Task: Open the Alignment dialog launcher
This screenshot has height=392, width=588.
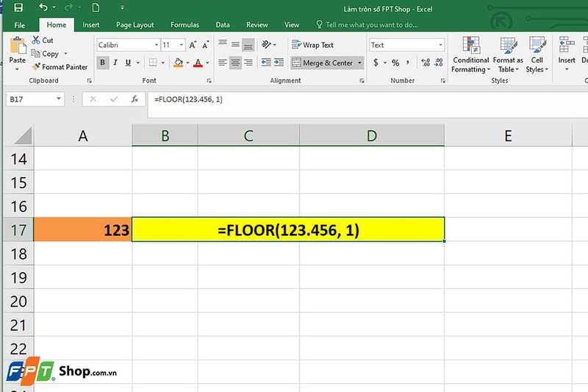Action: click(362, 81)
